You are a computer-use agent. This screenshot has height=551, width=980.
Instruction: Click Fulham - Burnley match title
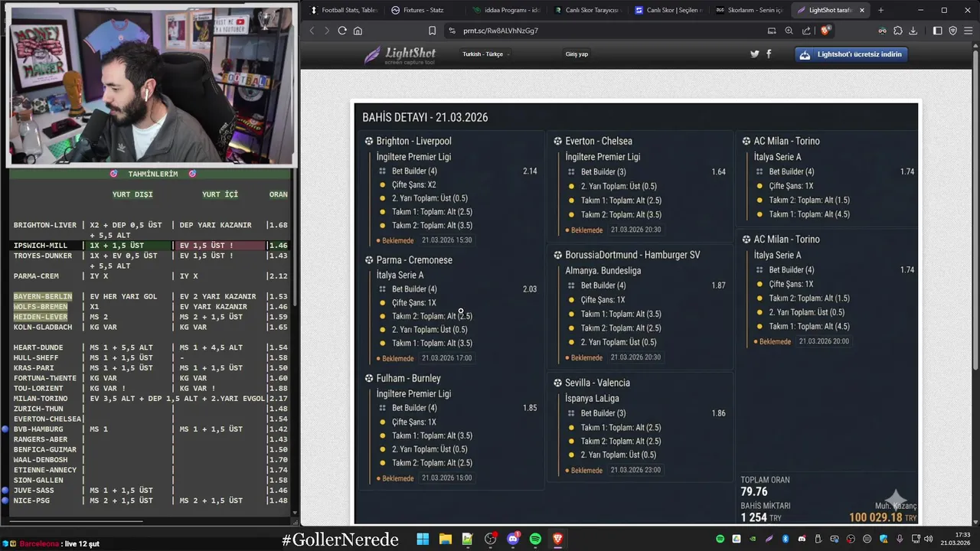point(408,378)
